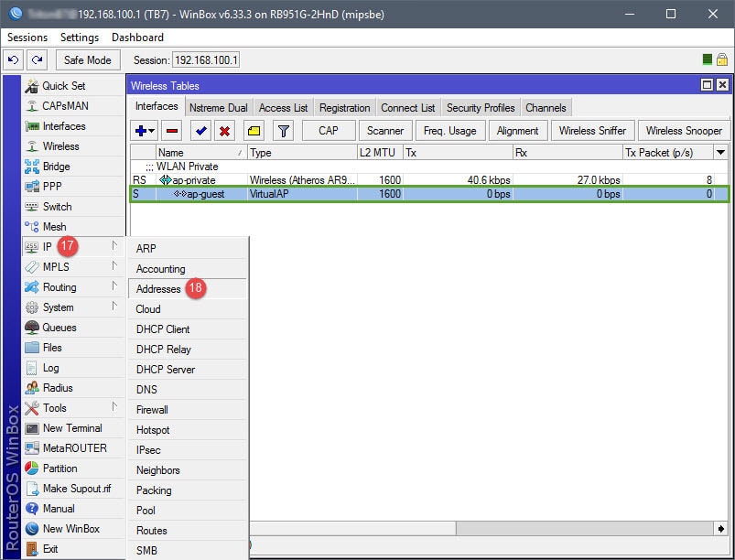735x560 pixels.
Task: Click Exit in the sidebar
Action: coord(73,549)
